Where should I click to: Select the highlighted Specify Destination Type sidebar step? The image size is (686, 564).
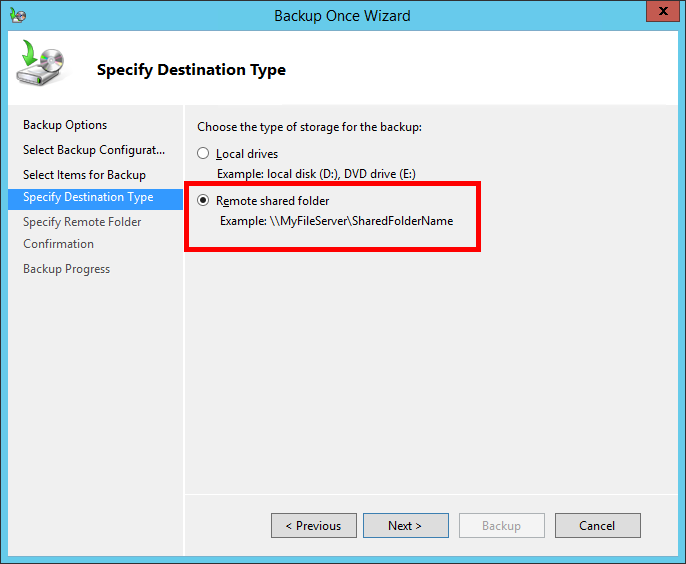(88, 197)
